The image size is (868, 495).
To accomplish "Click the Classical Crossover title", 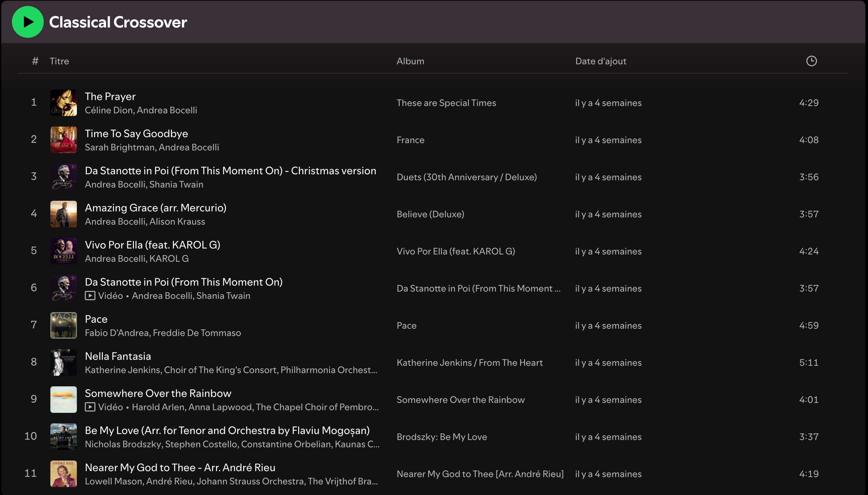I will [x=118, y=22].
